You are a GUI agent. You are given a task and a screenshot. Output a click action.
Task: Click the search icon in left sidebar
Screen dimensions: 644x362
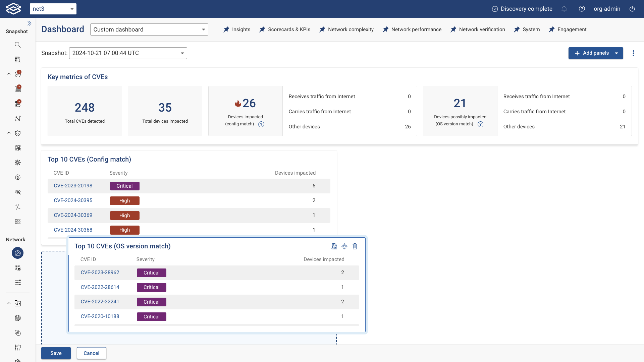[18, 45]
